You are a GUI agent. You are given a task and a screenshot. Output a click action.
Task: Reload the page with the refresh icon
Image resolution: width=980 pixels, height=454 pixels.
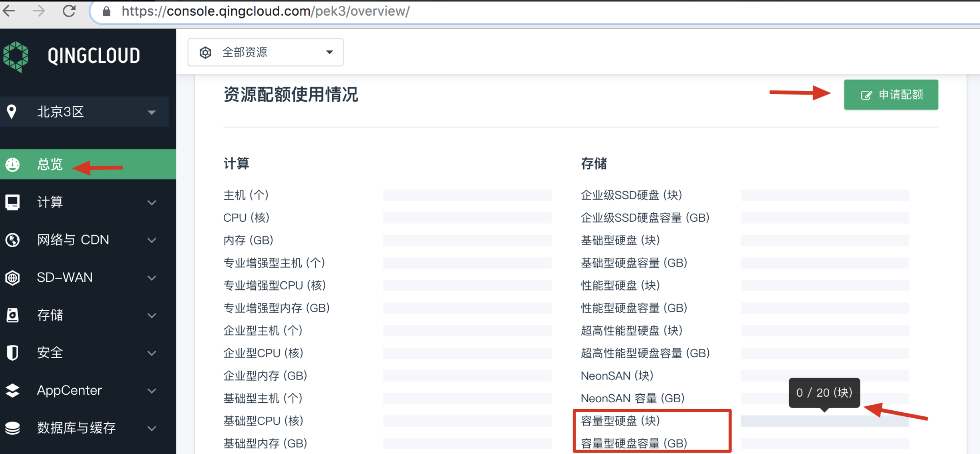[x=69, y=11]
